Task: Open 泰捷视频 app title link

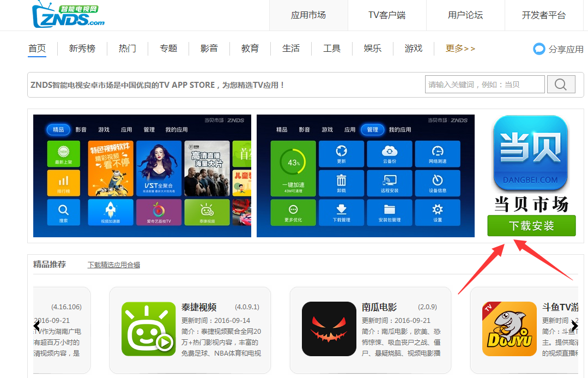Action: point(199,307)
